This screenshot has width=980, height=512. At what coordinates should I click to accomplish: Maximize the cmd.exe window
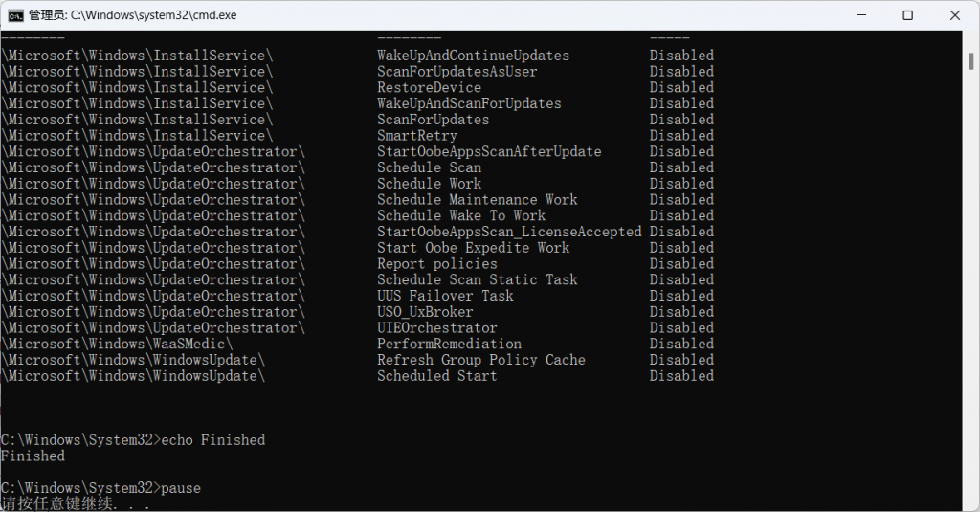coord(908,15)
